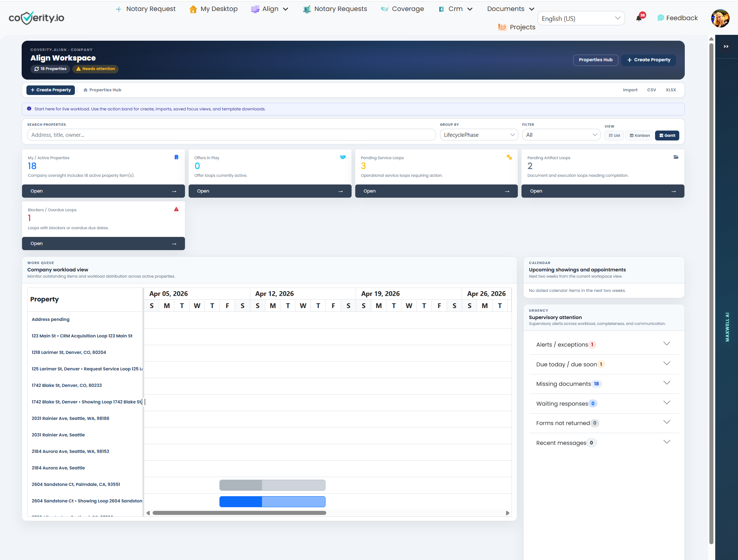This screenshot has width=738, height=560.
Task: Expand Waiting responses section
Action: click(x=604, y=404)
